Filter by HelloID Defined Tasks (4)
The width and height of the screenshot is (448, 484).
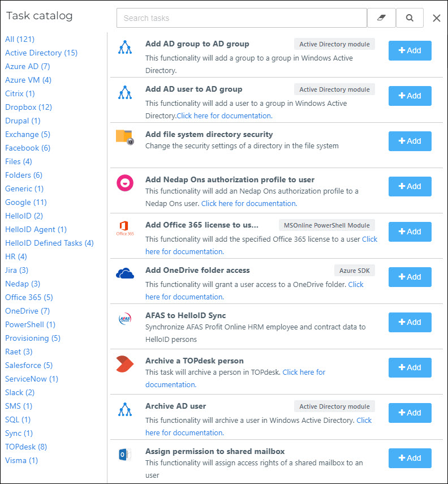click(x=49, y=243)
